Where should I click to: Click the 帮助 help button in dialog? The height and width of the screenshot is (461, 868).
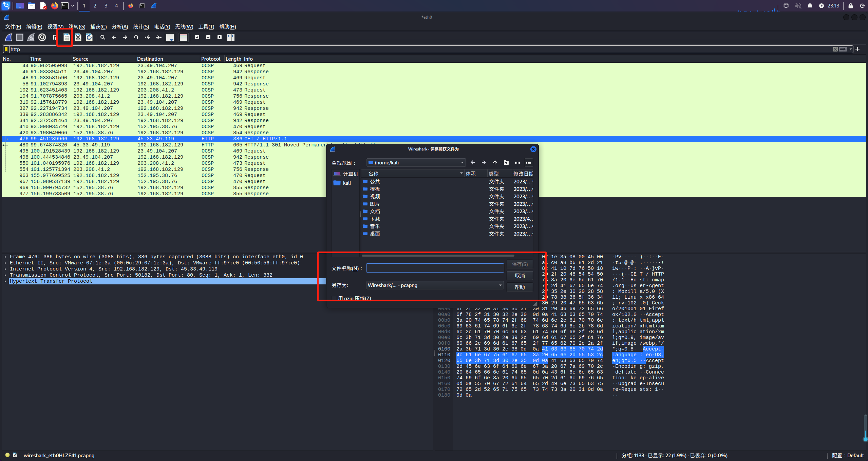coord(520,287)
